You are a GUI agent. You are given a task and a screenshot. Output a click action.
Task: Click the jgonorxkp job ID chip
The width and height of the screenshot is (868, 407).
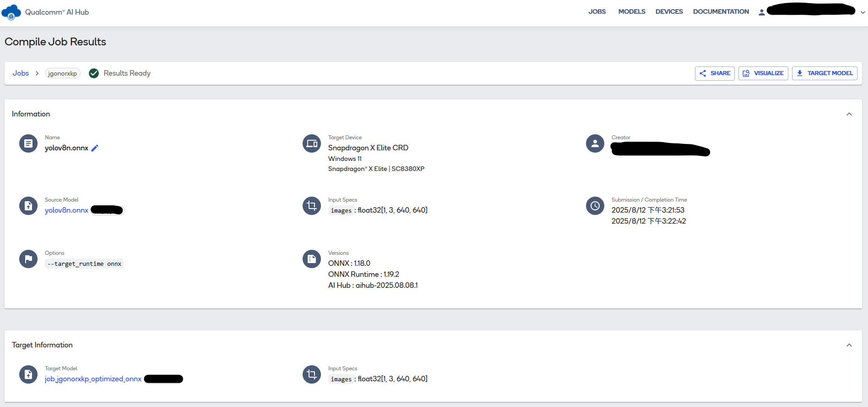63,73
